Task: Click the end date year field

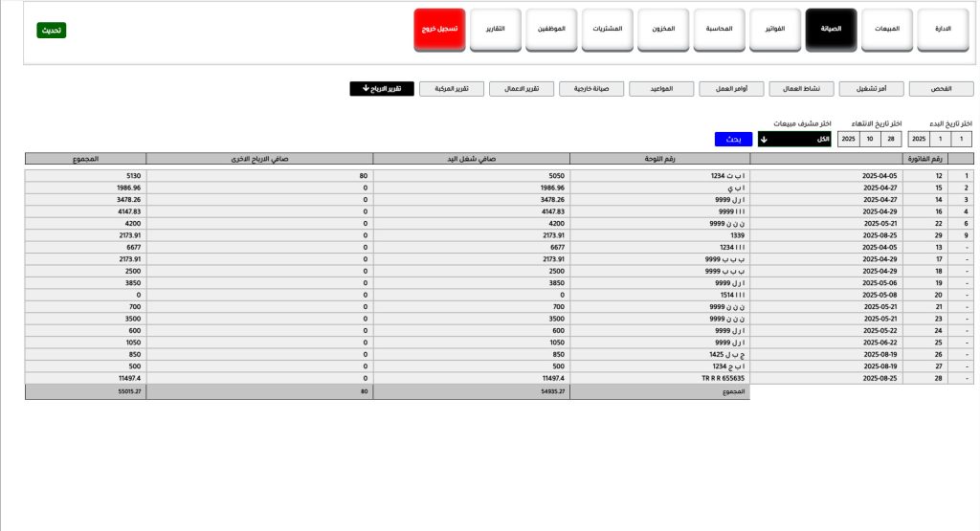Action: point(848,140)
